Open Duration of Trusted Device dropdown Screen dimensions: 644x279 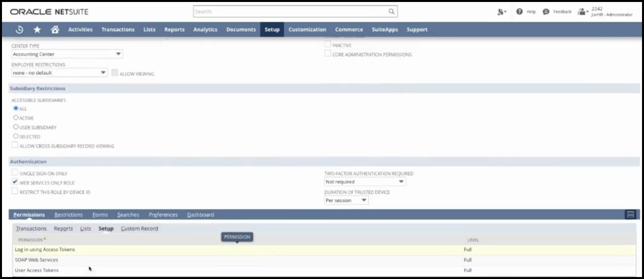(364, 200)
